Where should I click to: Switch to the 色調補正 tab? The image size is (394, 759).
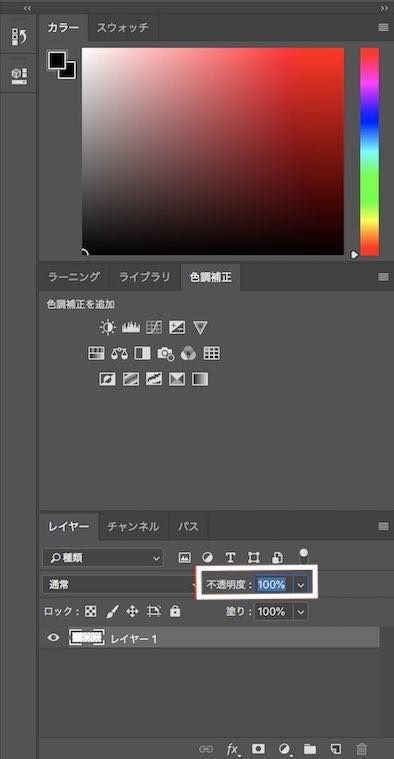tap(211, 277)
